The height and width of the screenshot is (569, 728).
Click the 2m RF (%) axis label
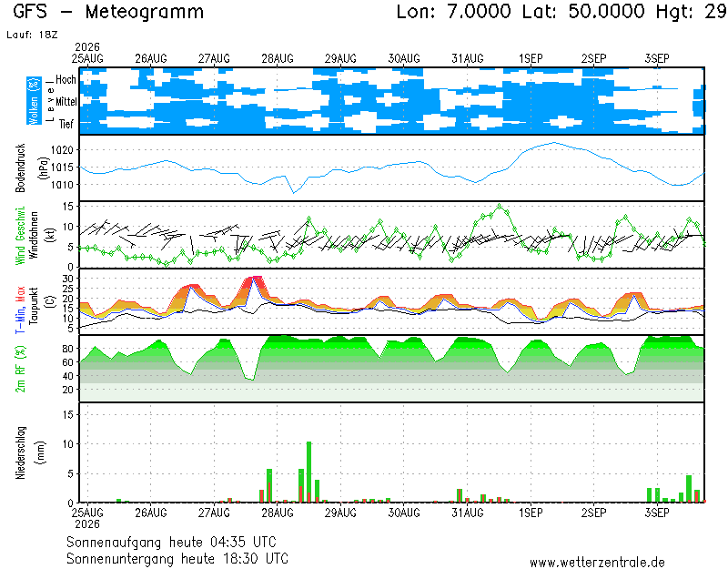(x=20, y=369)
